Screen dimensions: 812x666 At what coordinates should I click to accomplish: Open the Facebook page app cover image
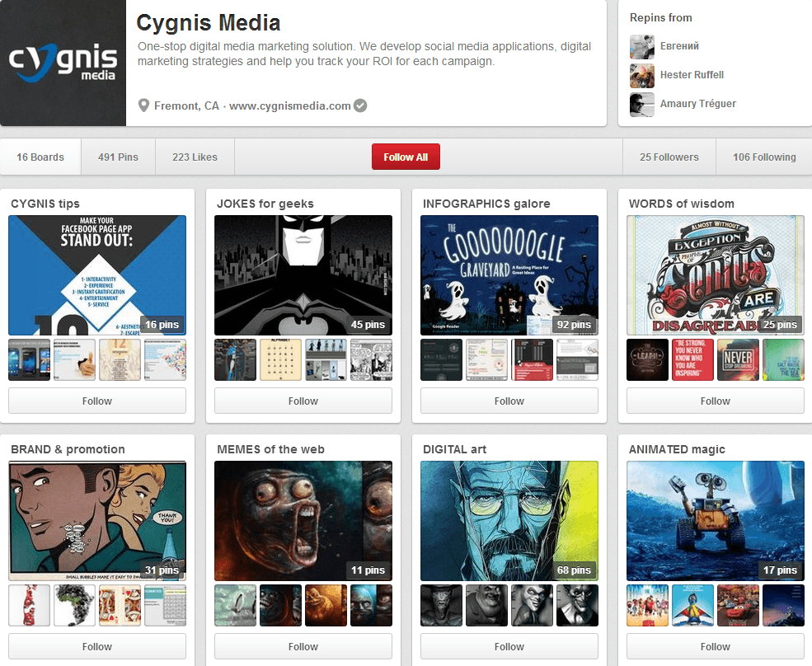(96, 275)
